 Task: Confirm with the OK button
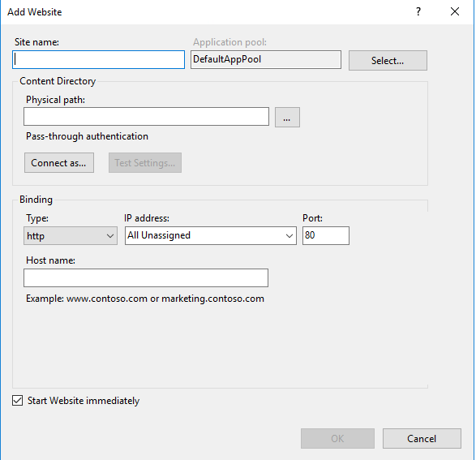click(337, 438)
